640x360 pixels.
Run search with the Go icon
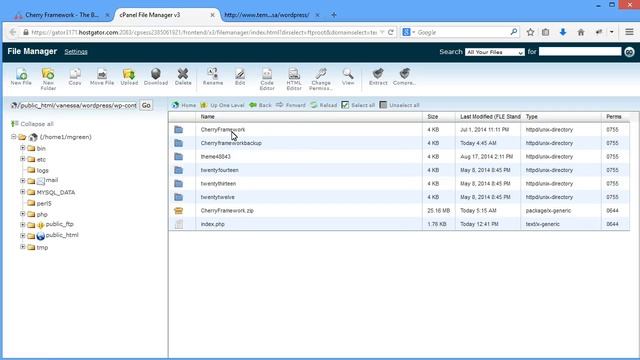pyautogui.click(x=629, y=52)
